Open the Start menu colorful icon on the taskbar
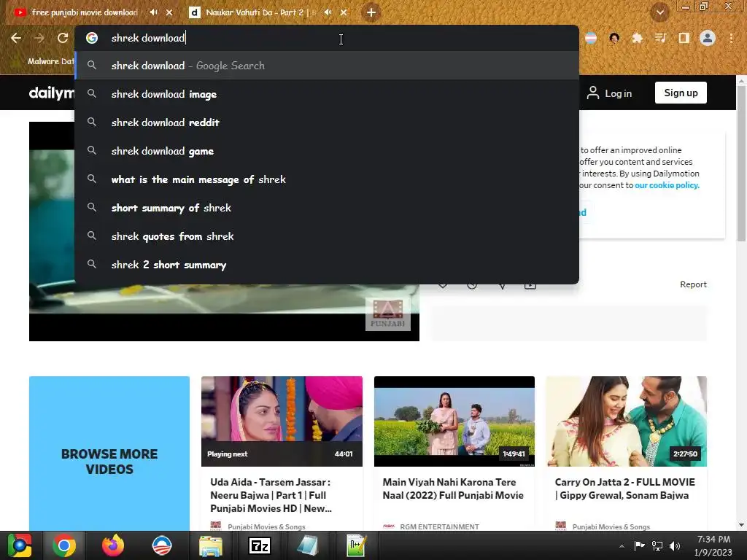The width and height of the screenshot is (747, 560). pyautogui.click(x=20, y=545)
